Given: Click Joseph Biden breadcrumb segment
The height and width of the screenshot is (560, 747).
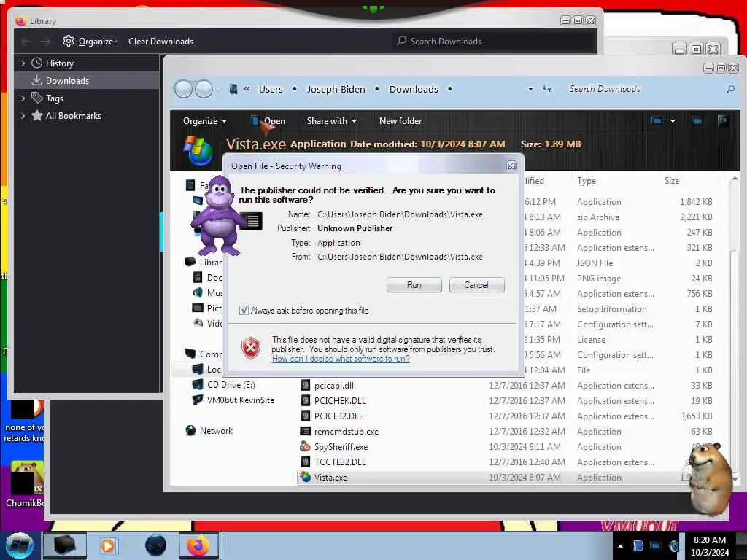Looking at the screenshot, I should tap(336, 89).
